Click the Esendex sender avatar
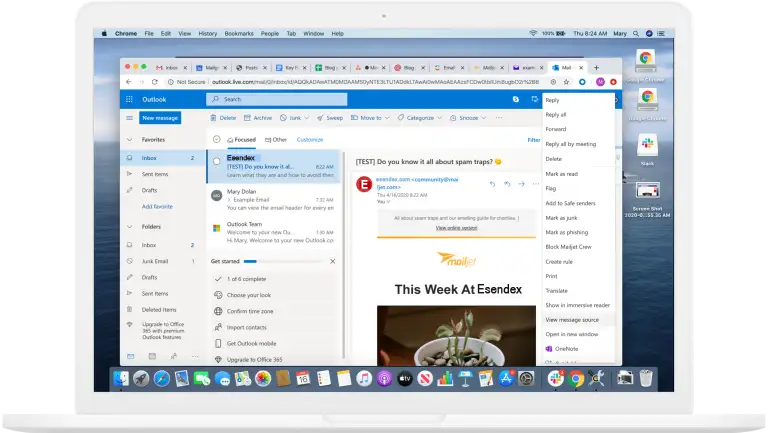768x433 pixels. click(364, 185)
